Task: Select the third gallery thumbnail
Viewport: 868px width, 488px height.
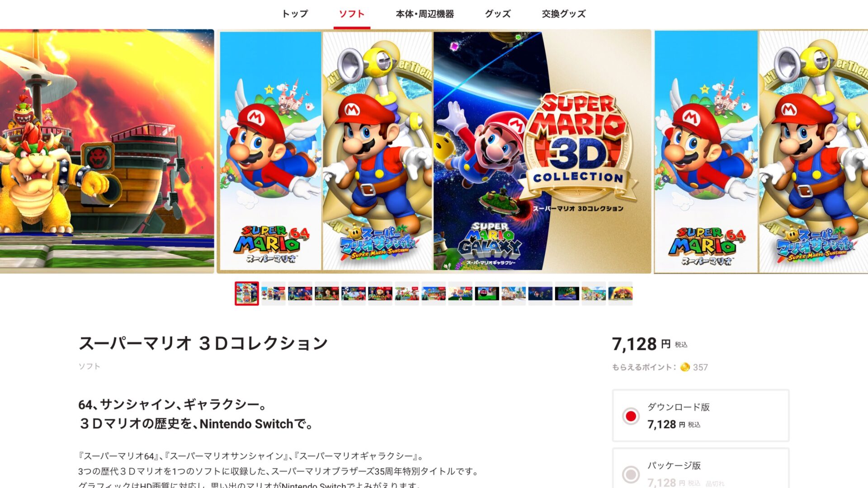Action: (300, 294)
